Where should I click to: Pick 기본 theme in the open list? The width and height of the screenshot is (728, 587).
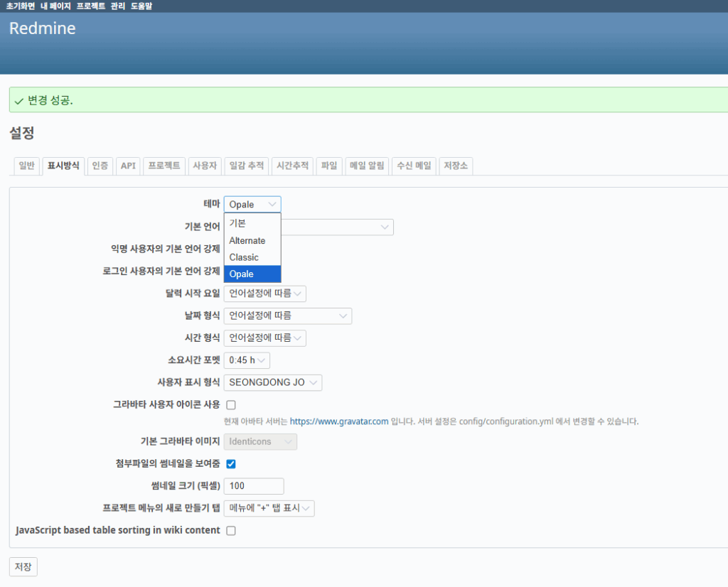[237, 223]
